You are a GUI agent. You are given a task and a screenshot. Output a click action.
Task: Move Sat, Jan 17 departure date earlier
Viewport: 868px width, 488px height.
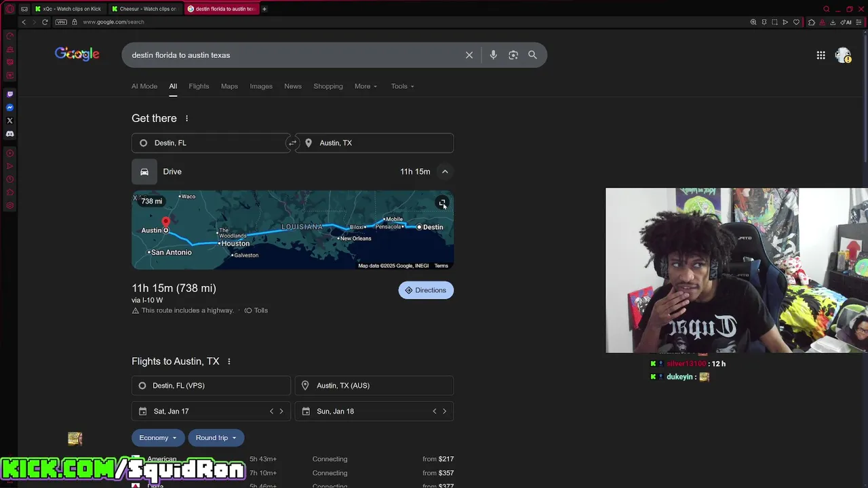271,411
